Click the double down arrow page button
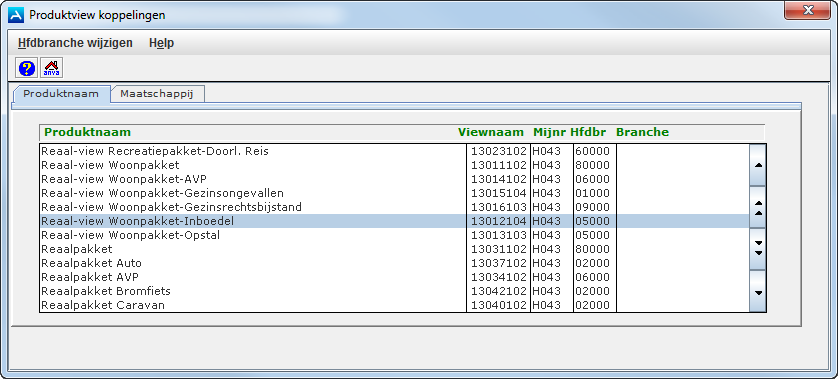 coord(757,249)
